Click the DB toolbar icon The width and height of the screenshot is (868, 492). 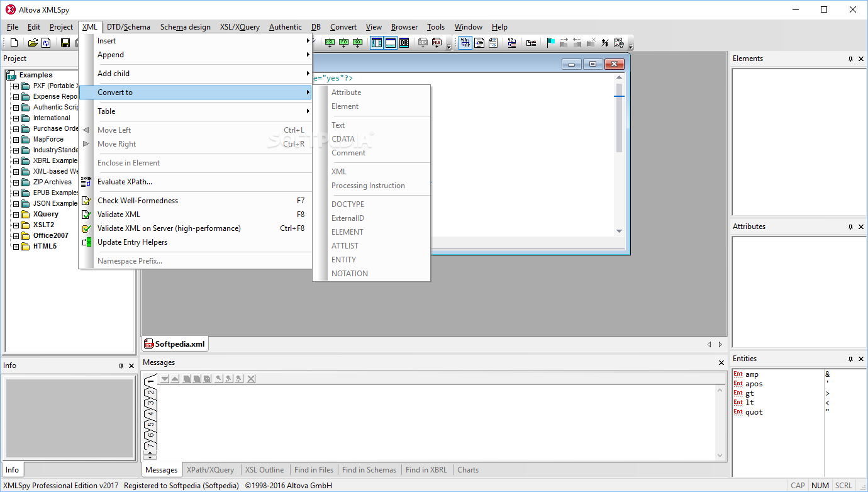pyautogui.click(x=404, y=43)
